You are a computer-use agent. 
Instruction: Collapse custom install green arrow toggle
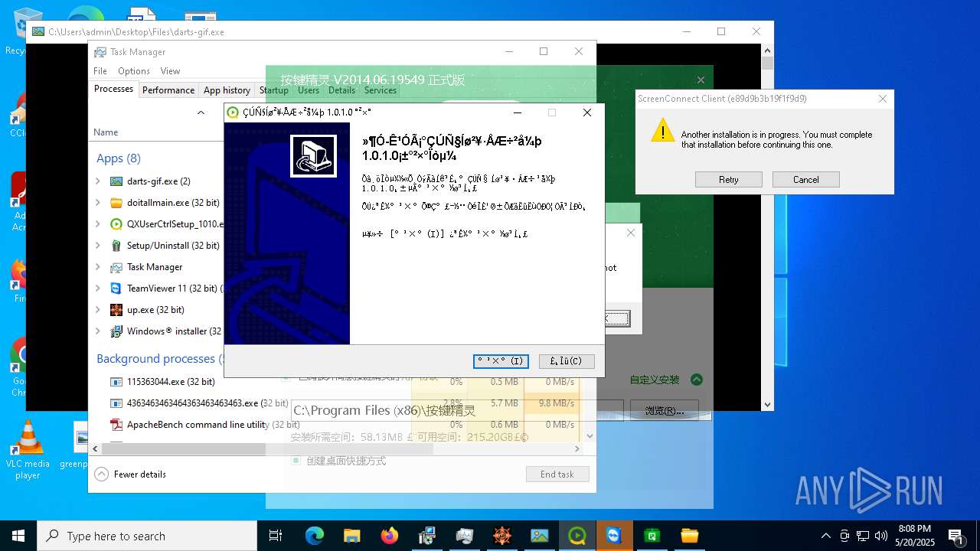(697, 380)
